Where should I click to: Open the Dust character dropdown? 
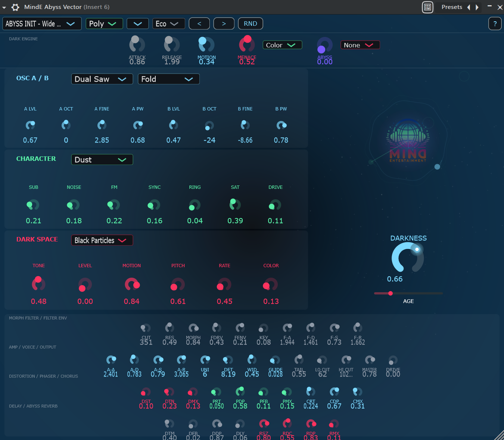102,160
